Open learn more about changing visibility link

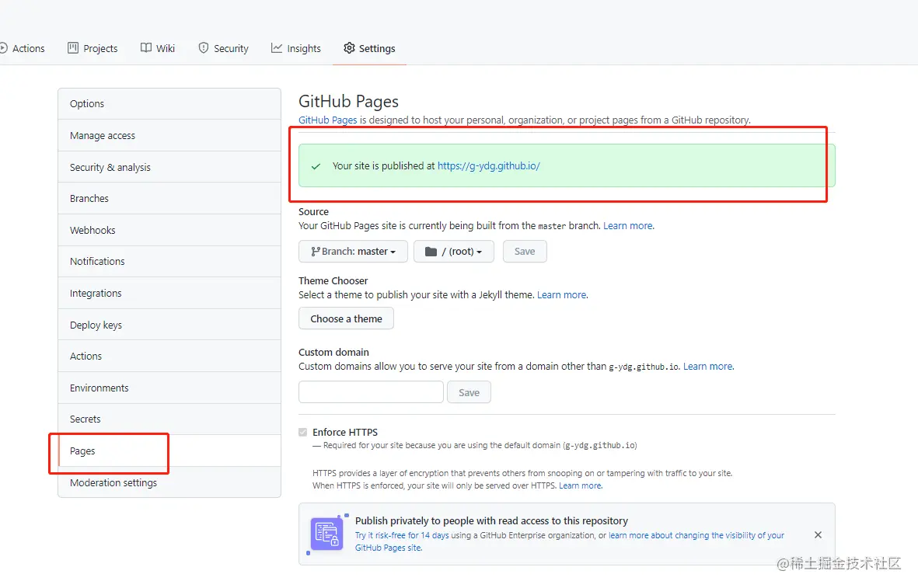(x=696, y=535)
